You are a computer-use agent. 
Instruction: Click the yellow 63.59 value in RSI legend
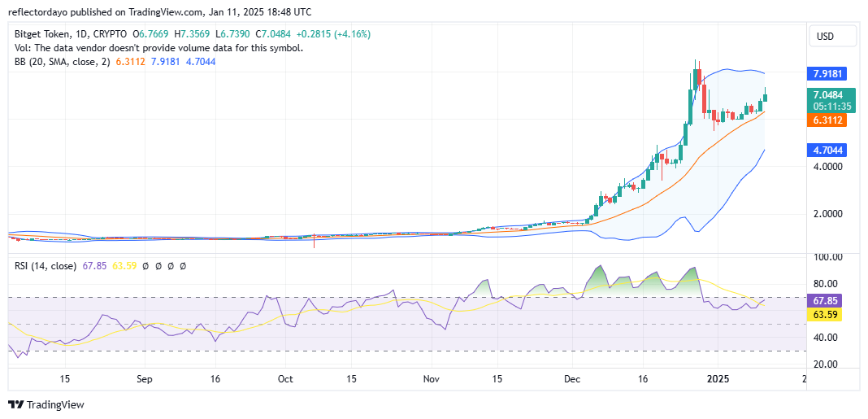(x=124, y=266)
